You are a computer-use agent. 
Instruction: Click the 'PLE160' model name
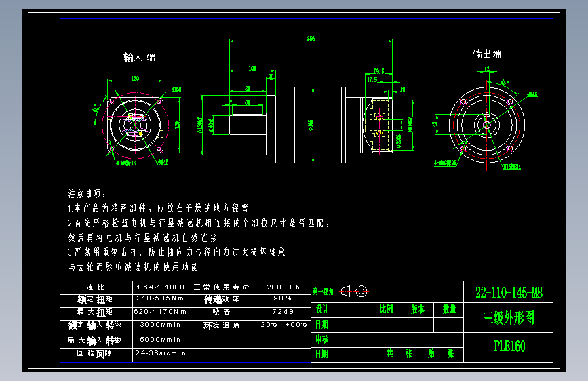509,346
